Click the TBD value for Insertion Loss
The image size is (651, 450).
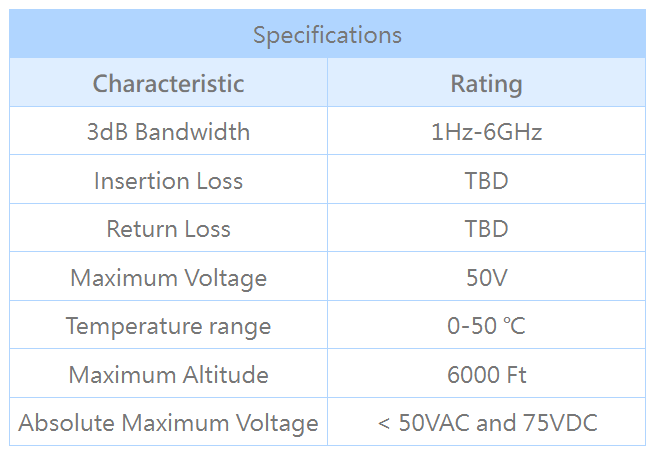486,181
